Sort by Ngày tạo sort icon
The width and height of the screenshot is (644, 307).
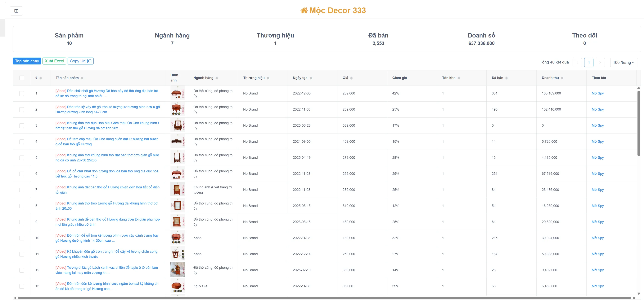tap(311, 78)
